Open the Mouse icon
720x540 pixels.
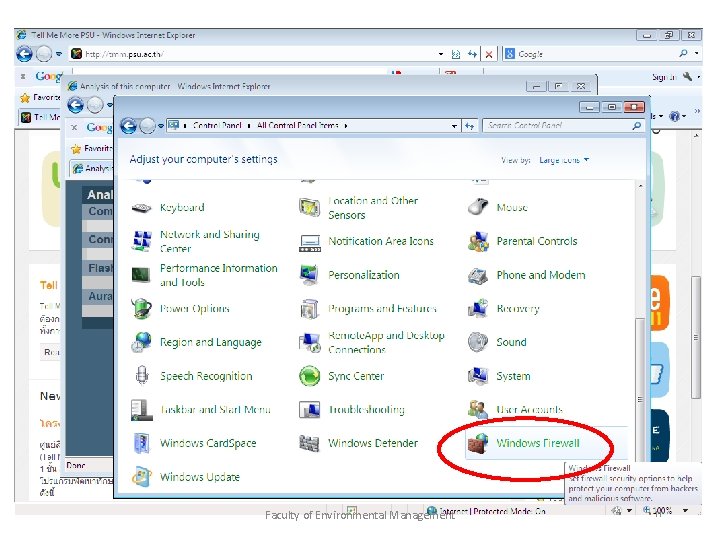click(x=478, y=208)
